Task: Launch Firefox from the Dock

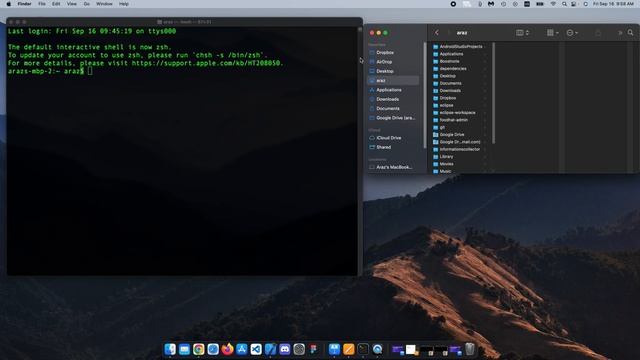Action: point(227,349)
